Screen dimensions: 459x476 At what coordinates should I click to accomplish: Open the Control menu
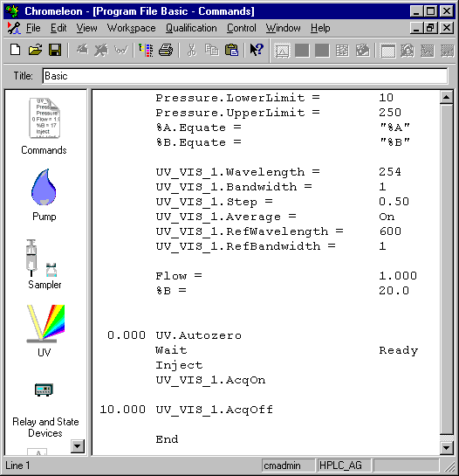[x=242, y=28]
